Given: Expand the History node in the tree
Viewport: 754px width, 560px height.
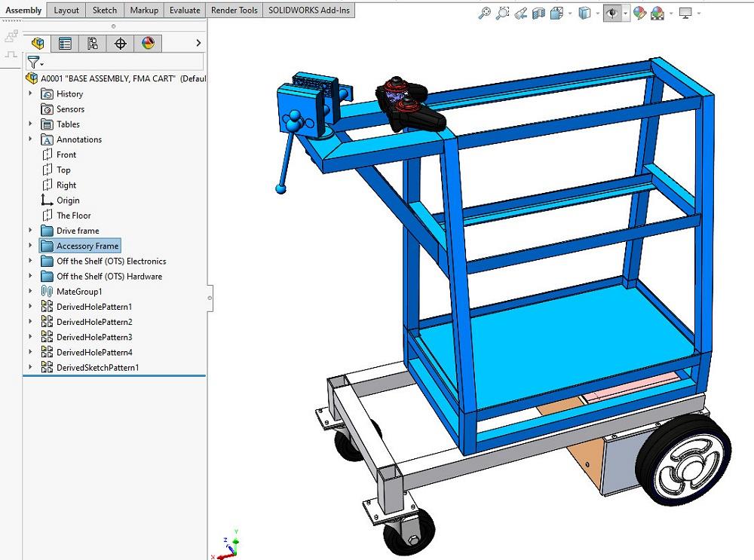Looking at the screenshot, I should [30, 93].
